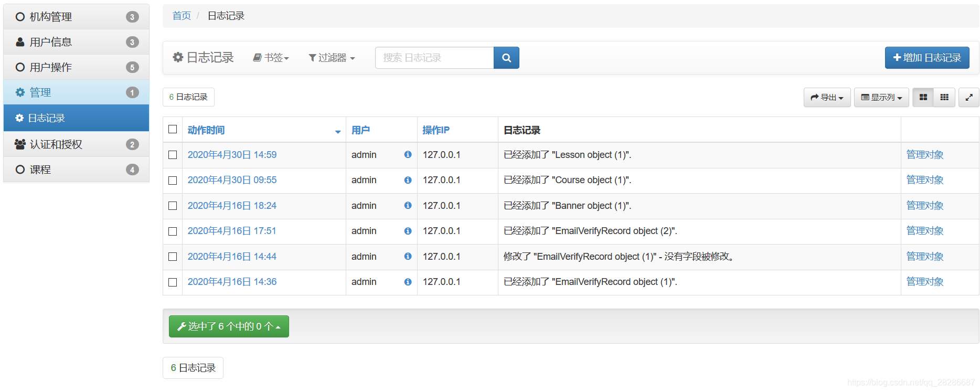Click info icon in the 09:55 log row
Image resolution: width=980 pixels, height=392 pixels.
coord(408,180)
